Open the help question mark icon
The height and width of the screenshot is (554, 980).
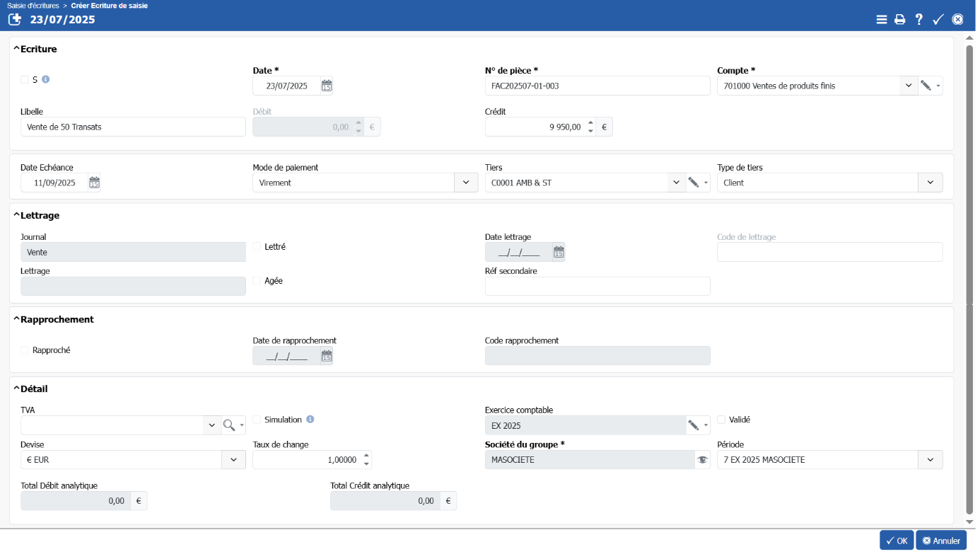tap(918, 20)
